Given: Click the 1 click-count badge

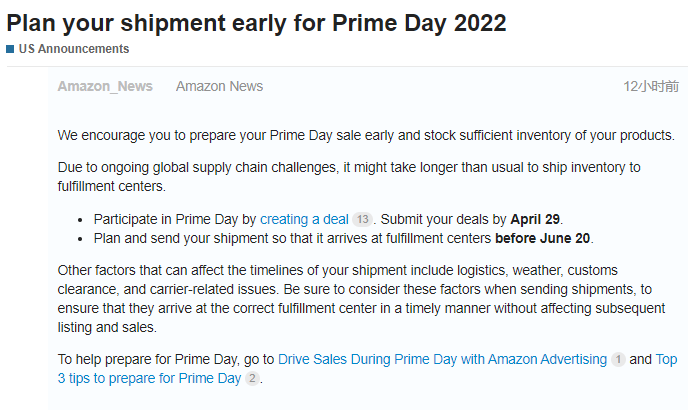Looking at the screenshot, I should click(618, 359).
